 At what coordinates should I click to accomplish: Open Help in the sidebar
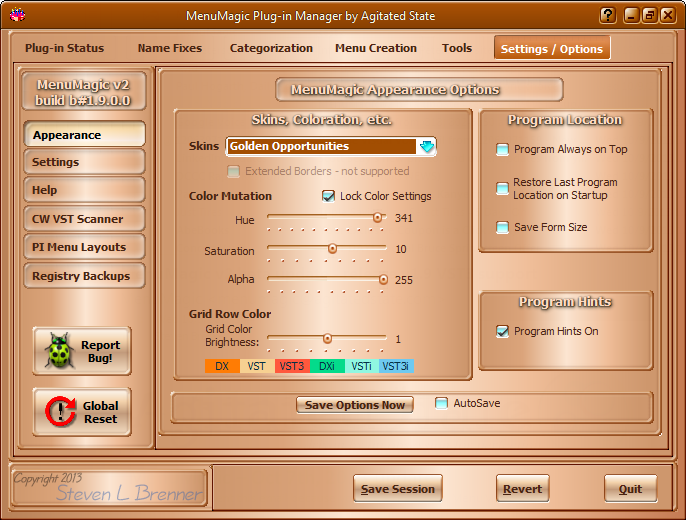(x=84, y=190)
